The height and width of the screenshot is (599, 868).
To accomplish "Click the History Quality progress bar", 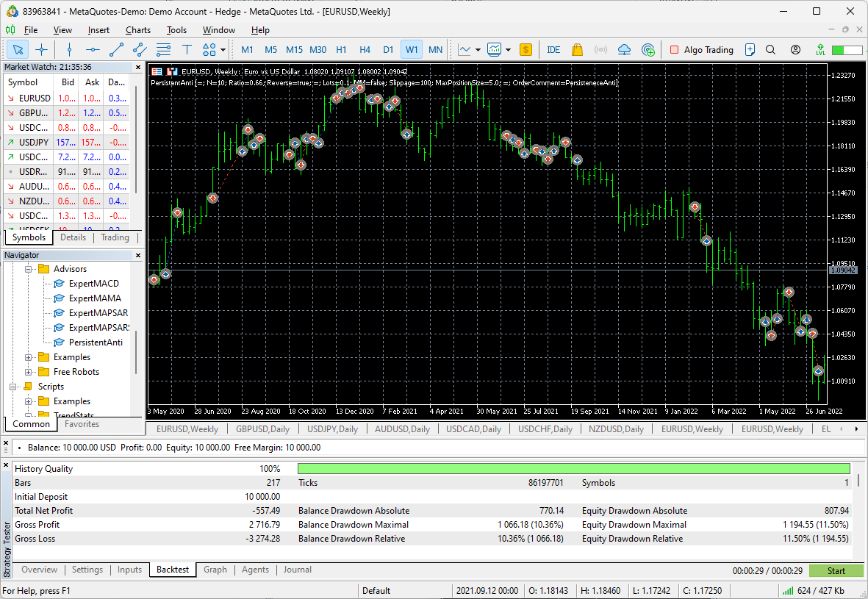I will pos(574,468).
